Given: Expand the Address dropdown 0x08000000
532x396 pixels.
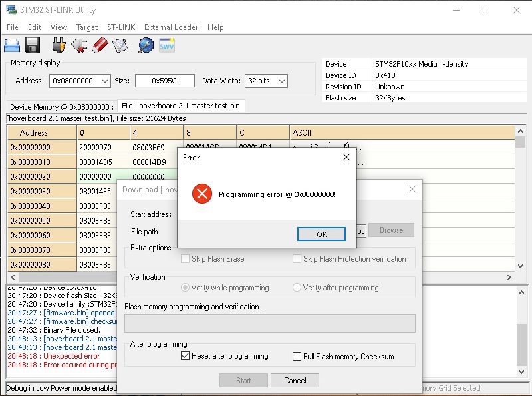Looking at the screenshot, I should (x=105, y=81).
